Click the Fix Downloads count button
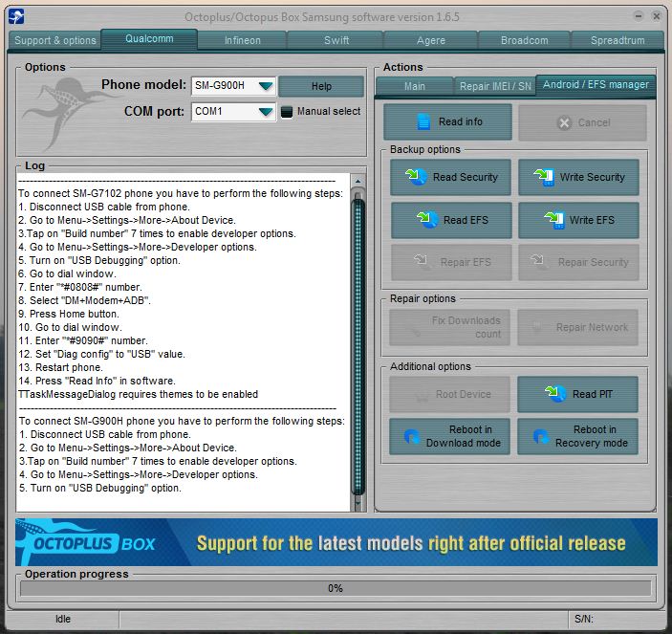Viewport: 672px width, 634px height. pyautogui.click(x=449, y=327)
